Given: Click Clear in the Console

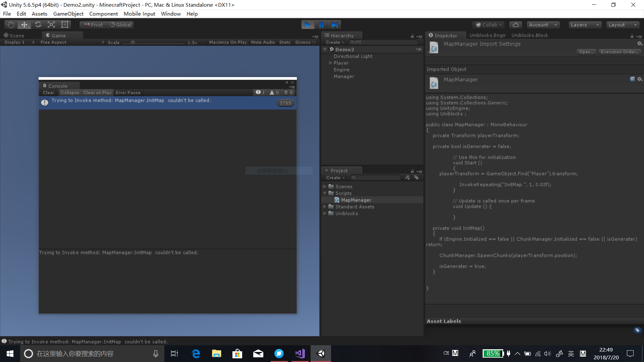Looking at the screenshot, I should 48,93.
